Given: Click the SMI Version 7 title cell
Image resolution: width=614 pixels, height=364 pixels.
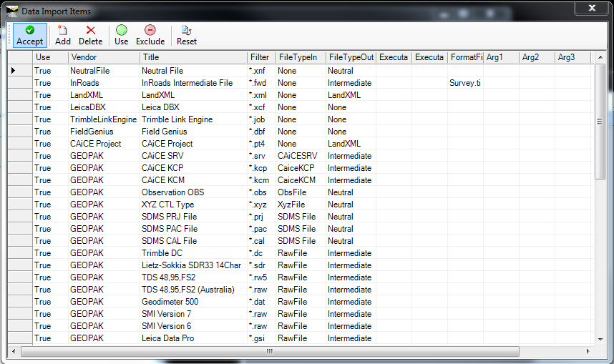Looking at the screenshot, I should [x=193, y=313].
